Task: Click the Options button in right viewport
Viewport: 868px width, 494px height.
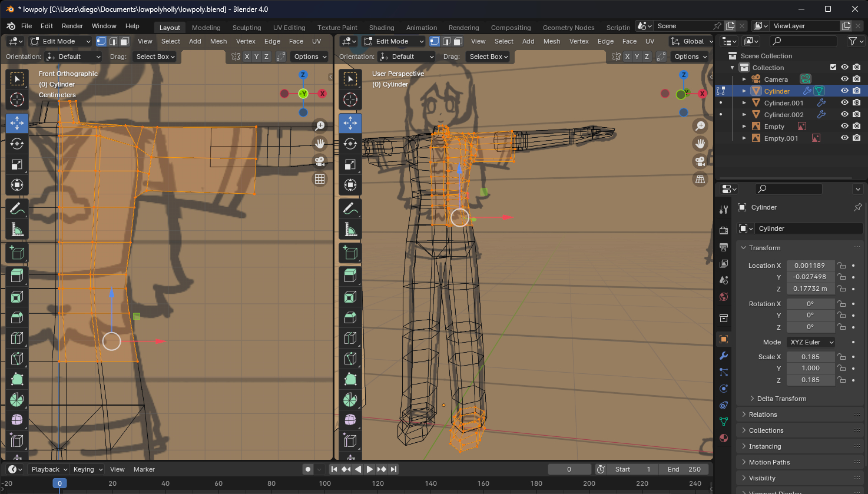Action: tap(690, 57)
